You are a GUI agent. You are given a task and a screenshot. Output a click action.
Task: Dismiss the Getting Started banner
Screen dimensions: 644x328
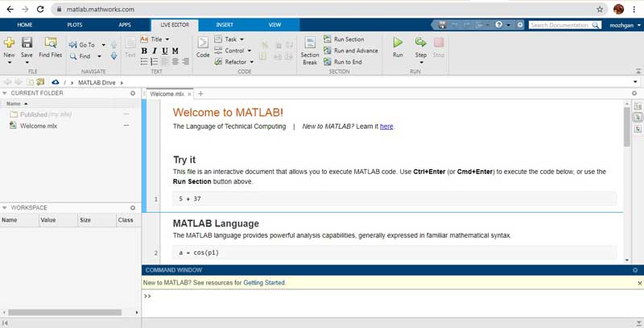[x=639, y=283]
